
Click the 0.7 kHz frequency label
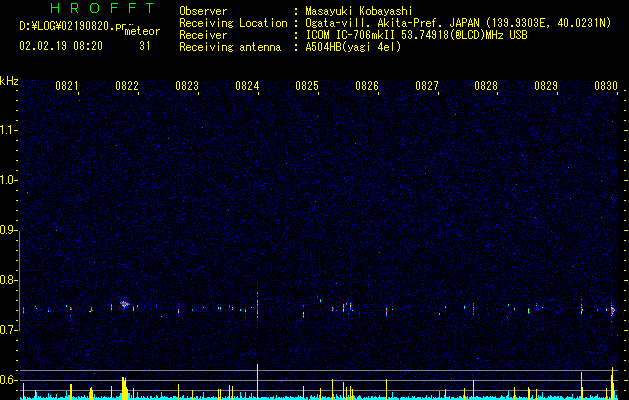(x=9, y=330)
